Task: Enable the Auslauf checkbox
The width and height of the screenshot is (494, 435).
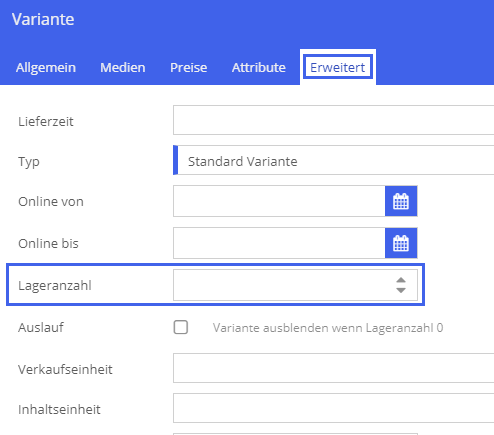Action: click(x=181, y=327)
